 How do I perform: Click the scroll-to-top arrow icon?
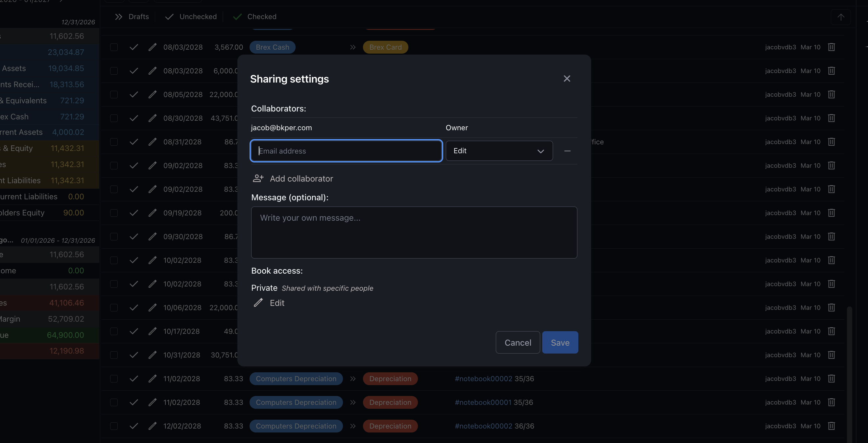841,17
